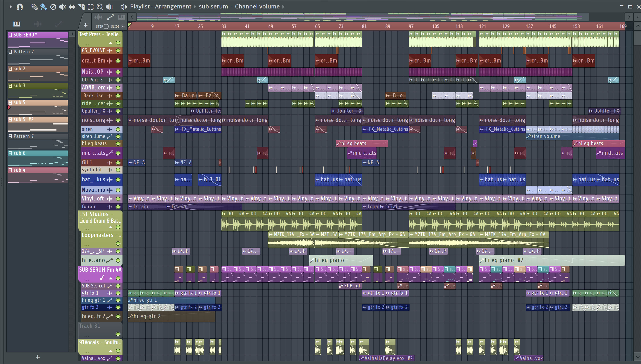Toggle the magnet snap-to-grid icon
This screenshot has width=641, height=364.
[20, 7]
